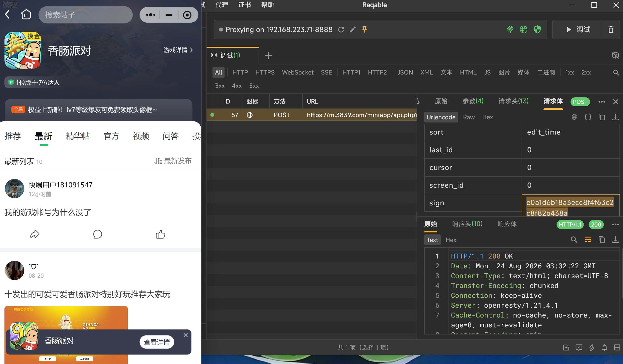Format the request body with braces icon
The image size is (623, 364).
(x=588, y=117)
